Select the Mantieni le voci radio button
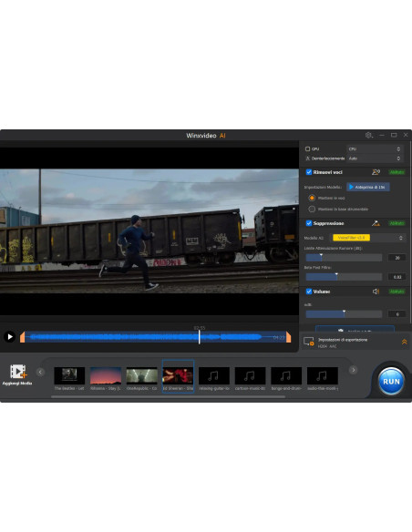Screen dimensions: 412x532 coord(312,198)
